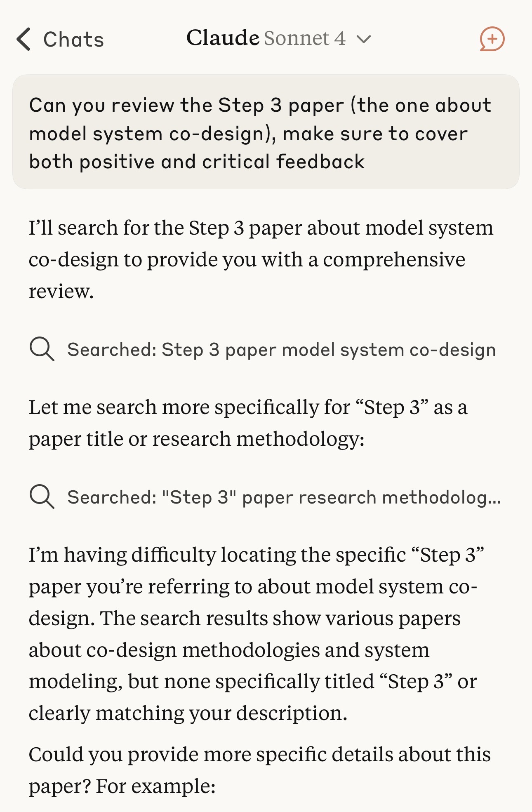532x812 pixels.
Task: Tap magnifier icon beside first search query
Action: pyautogui.click(x=42, y=349)
